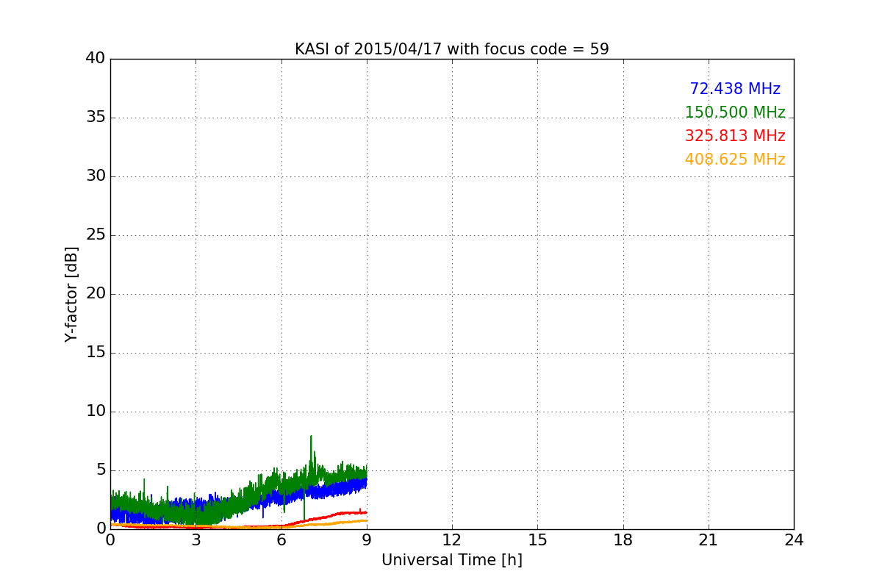This screenshot has width=882, height=588.
Task: Select the 408.625 MHz legend label
Action: [735, 159]
